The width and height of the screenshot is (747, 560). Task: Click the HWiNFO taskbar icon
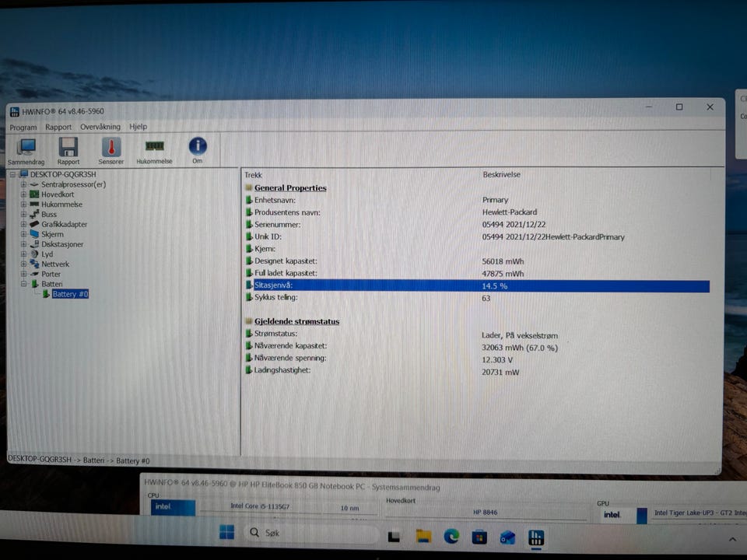coord(536,538)
